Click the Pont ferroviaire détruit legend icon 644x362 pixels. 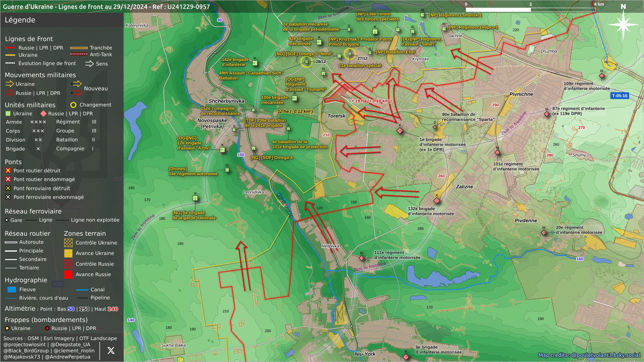tap(8, 188)
